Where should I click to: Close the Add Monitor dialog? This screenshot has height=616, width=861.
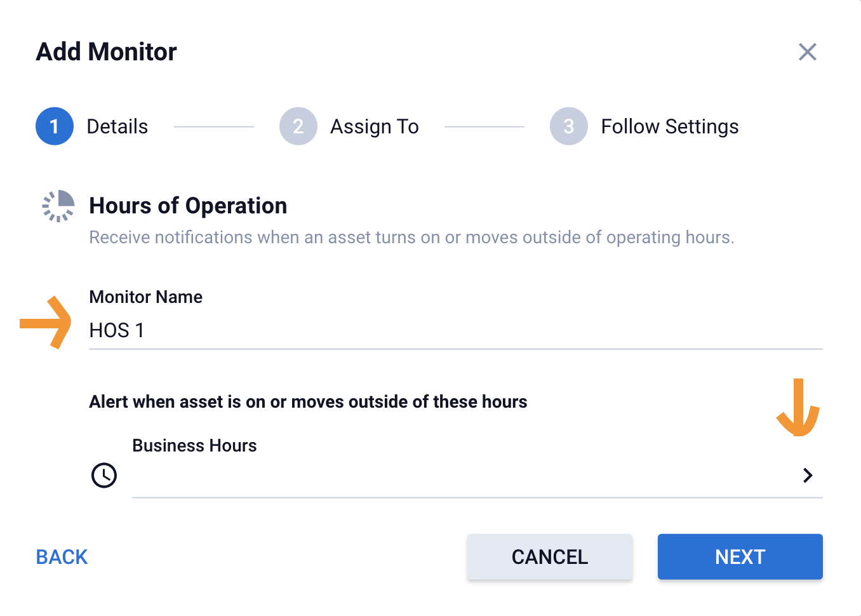coord(807,52)
